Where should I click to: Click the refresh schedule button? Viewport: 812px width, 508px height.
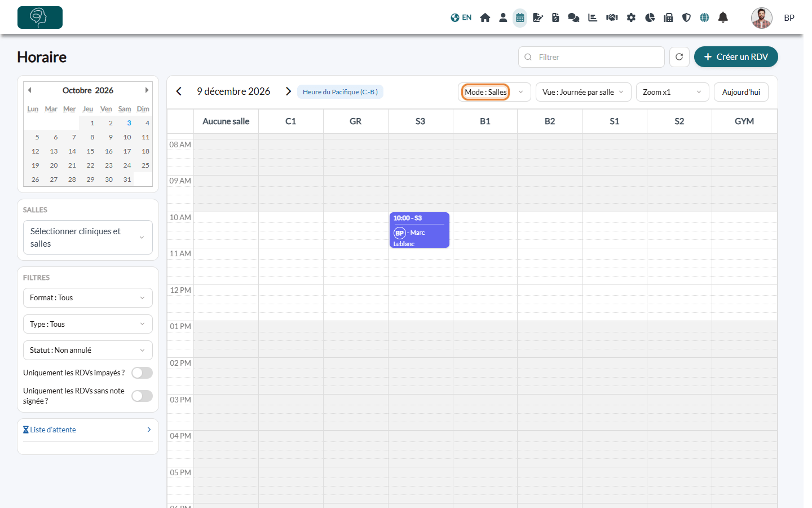(679, 57)
